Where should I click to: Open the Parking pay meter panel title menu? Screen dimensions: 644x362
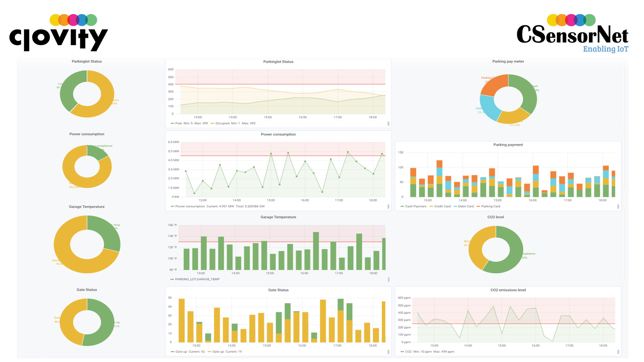click(x=508, y=61)
